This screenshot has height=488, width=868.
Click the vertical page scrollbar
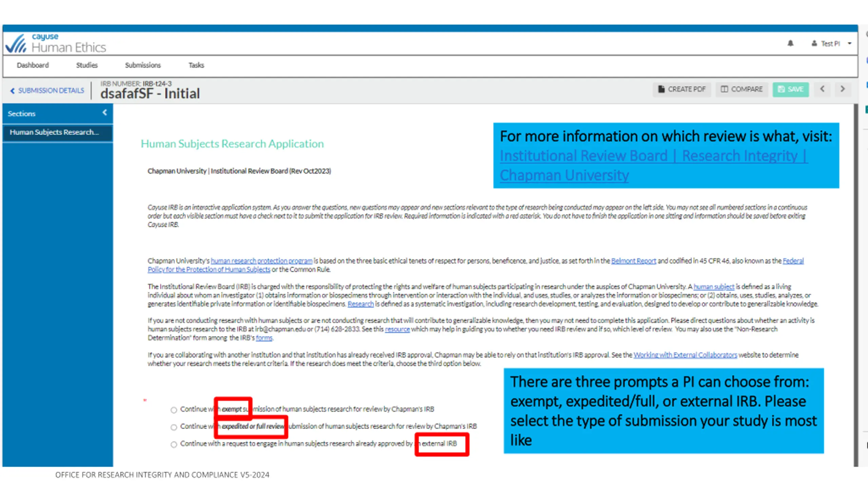click(856, 285)
